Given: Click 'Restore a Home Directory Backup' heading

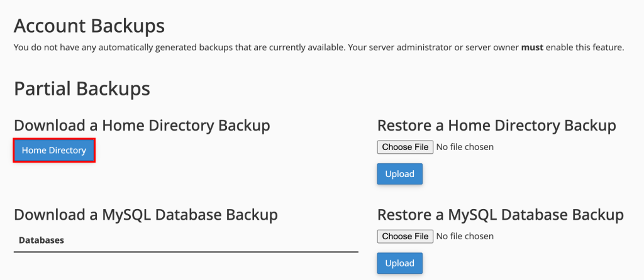Looking at the screenshot, I should 496,126.
